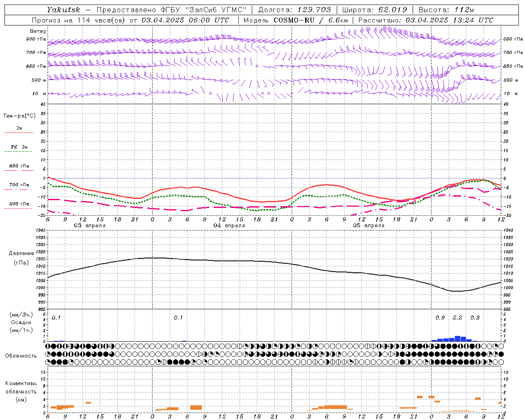Click the '05 апреля' date label

click(368, 226)
